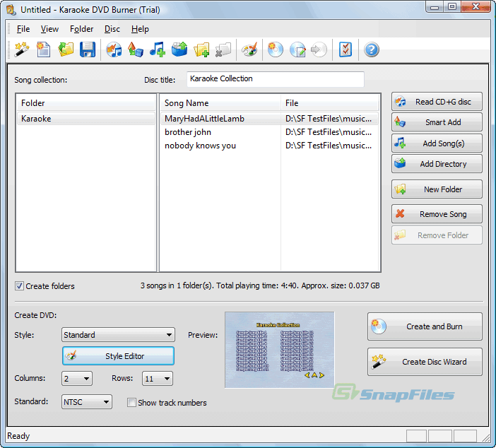The height and width of the screenshot is (448, 496).
Task: Select the Karaoke folder row
Action: [x=86, y=119]
